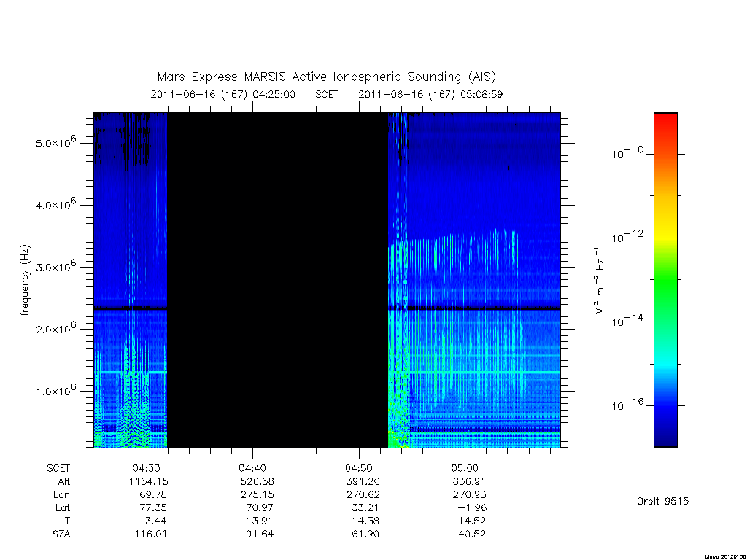This screenshot has width=747, height=560.
Task: Click the 04:50 time tick label
Action: [x=359, y=468]
